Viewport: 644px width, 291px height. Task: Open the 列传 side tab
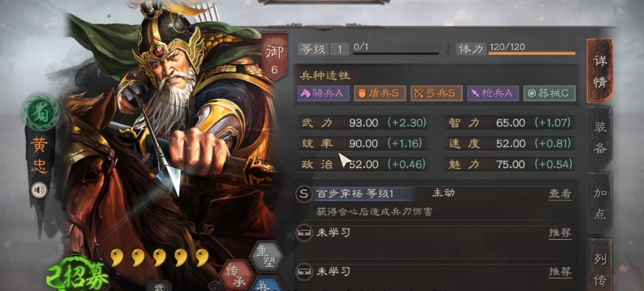600,265
